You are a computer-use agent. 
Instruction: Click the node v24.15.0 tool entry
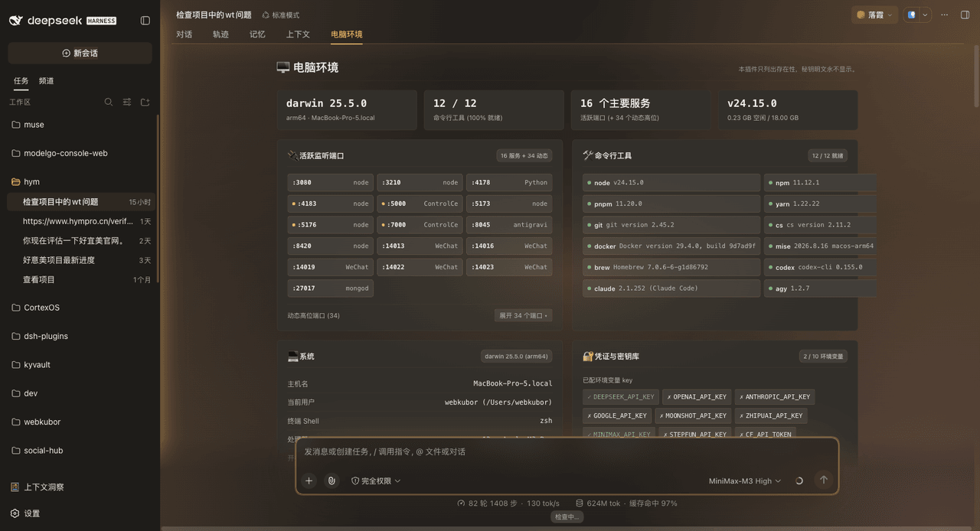click(x=671, y=183)
